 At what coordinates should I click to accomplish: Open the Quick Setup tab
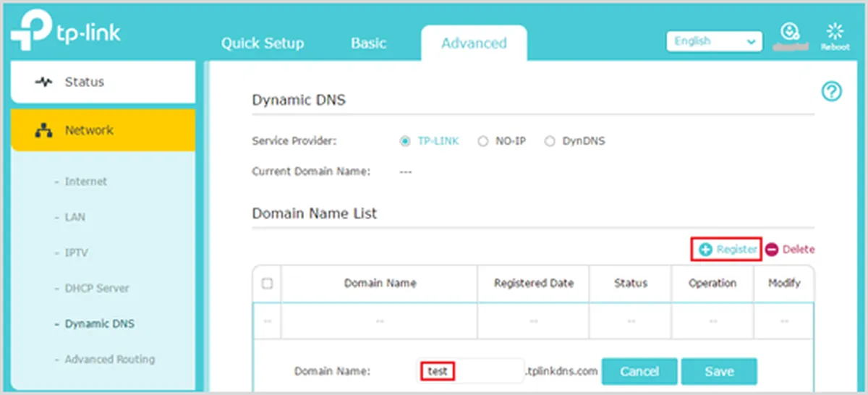tap(262, 43)
